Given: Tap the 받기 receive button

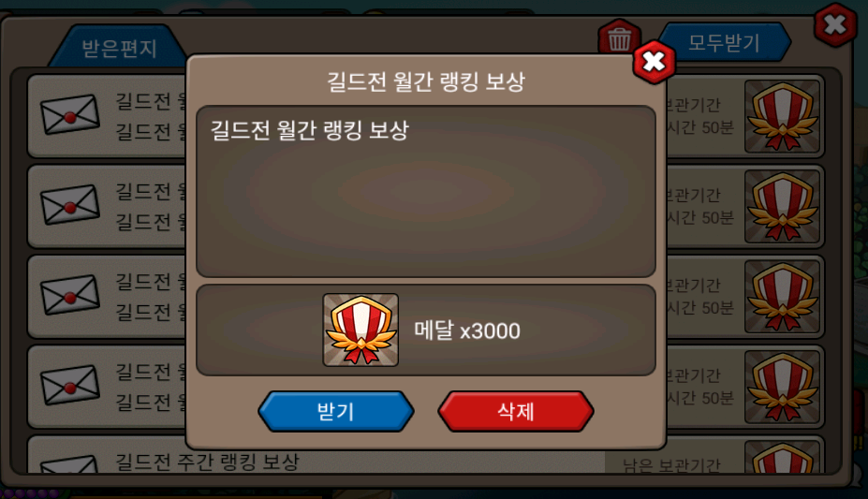Looking at the screenshot, I should pyautogui.click(x=335, y=411).
